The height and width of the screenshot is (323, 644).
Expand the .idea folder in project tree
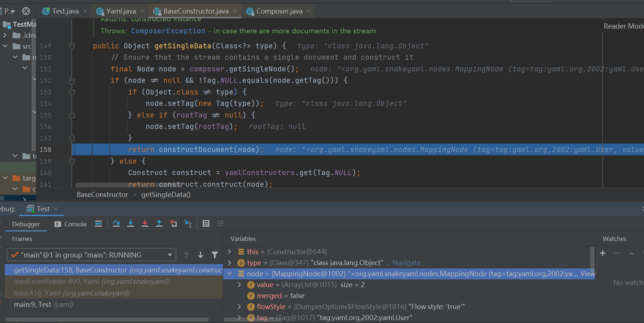tap(5, 35)
